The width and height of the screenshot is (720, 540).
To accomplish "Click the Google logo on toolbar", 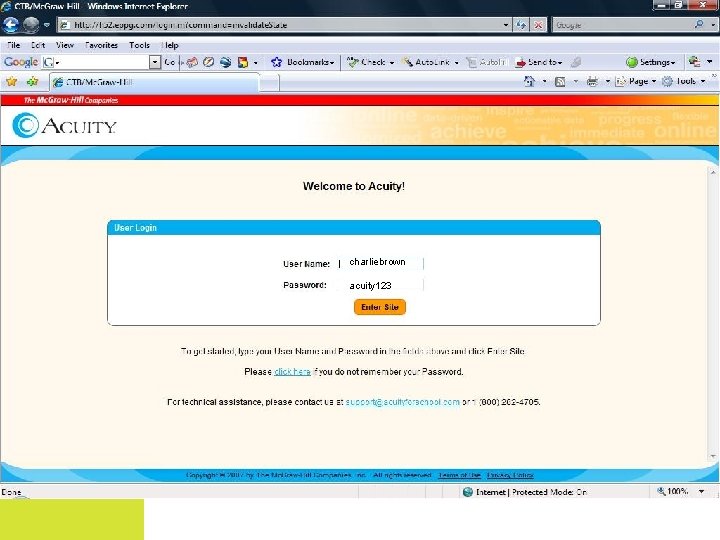I will [x=21, y=62].
